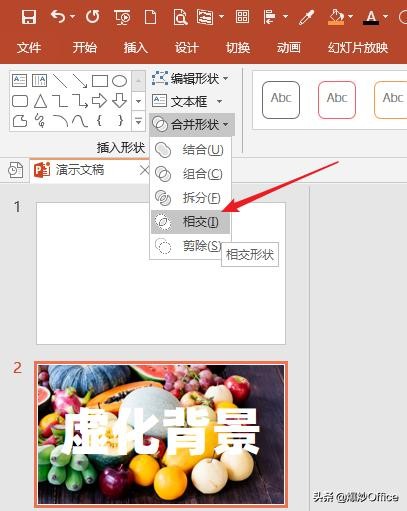Screen dimensions: 407x511
Task: Open the 编辑形状 dropdown
Action: (x=190, y=79)
